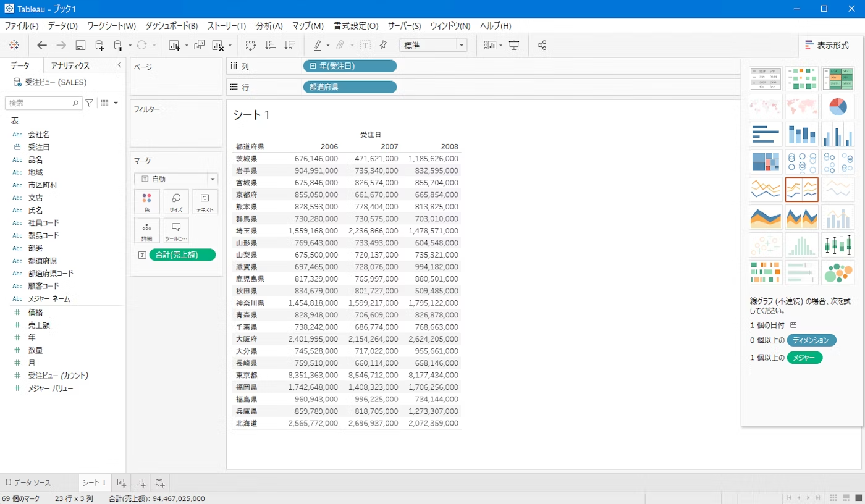Select the 売上額 measure field

39,325
